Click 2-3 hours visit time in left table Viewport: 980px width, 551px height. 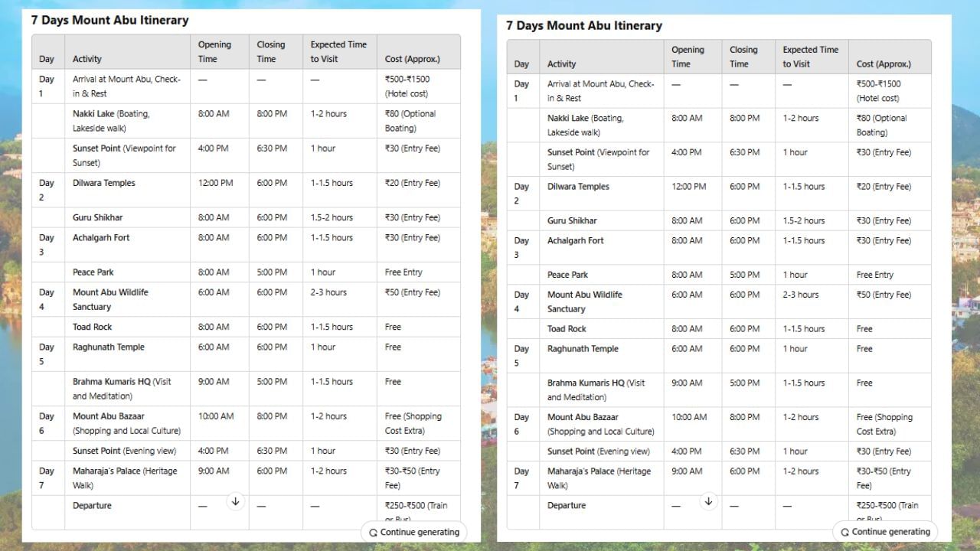pyautogui.click(x=328, y=292)
